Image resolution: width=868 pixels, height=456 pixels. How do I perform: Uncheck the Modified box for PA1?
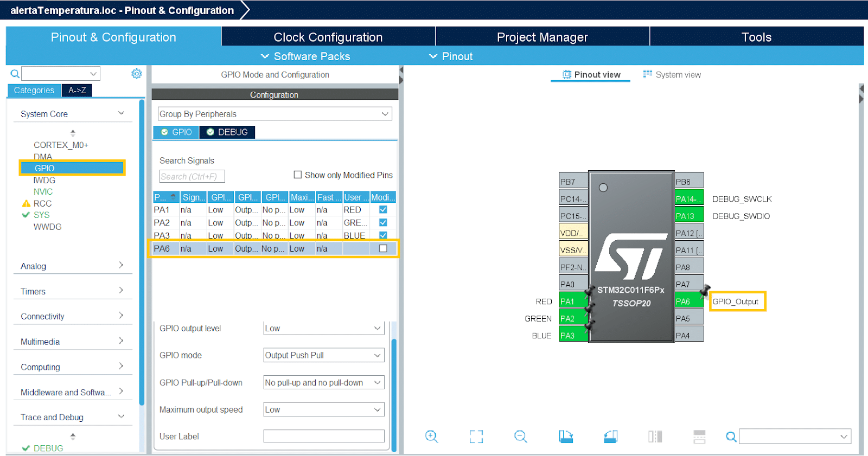(383, 210)
